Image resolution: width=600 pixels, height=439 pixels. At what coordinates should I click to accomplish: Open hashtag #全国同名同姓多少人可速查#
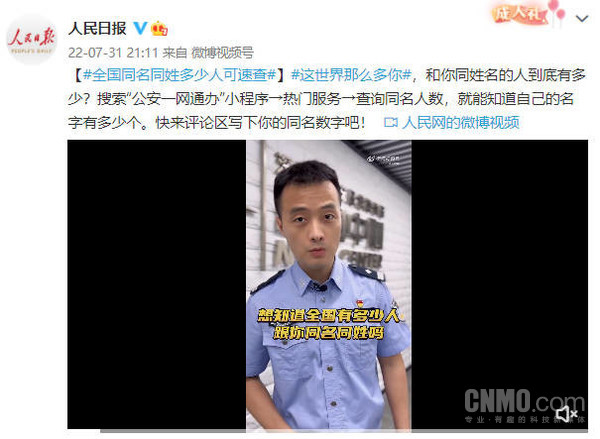[179, 75]
